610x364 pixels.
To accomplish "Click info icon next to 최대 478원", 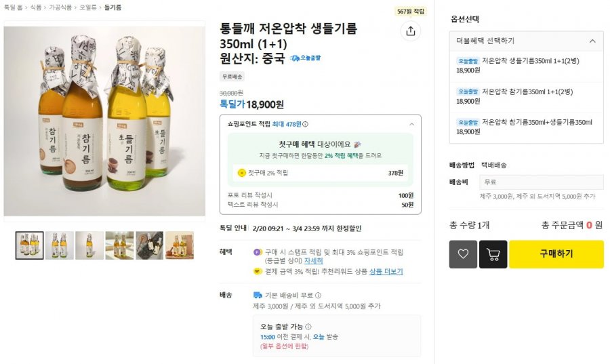I will pyautogui.click(x=306, y=124).
